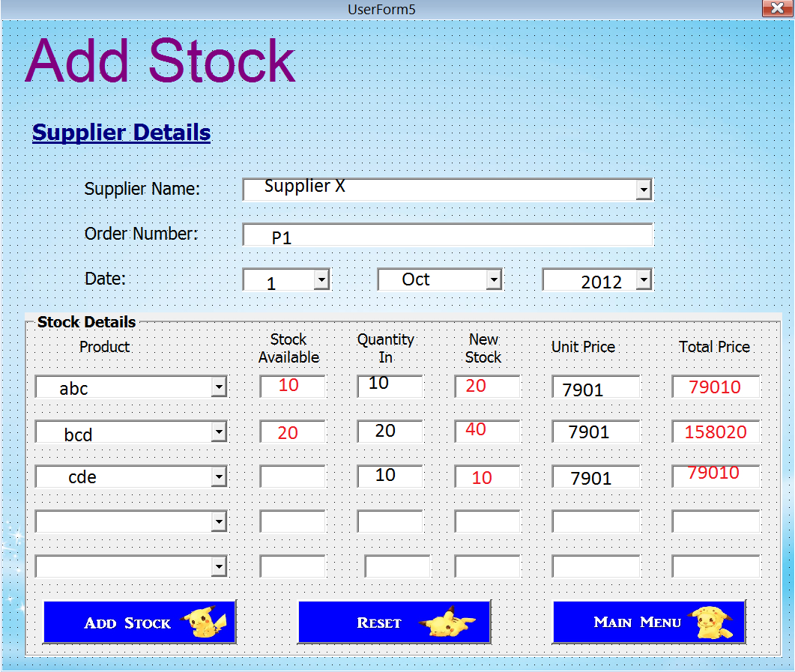
Task: Close the UserForm5 window
Action: pyautogui.click(x=777, y=8)
